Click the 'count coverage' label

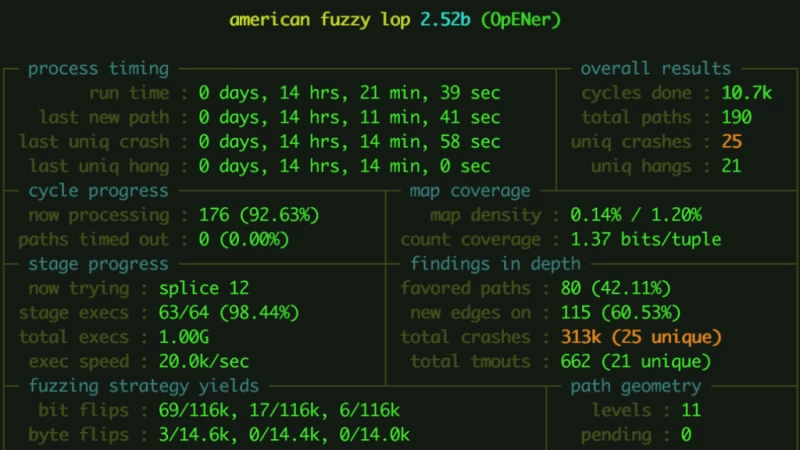[470, 240]
